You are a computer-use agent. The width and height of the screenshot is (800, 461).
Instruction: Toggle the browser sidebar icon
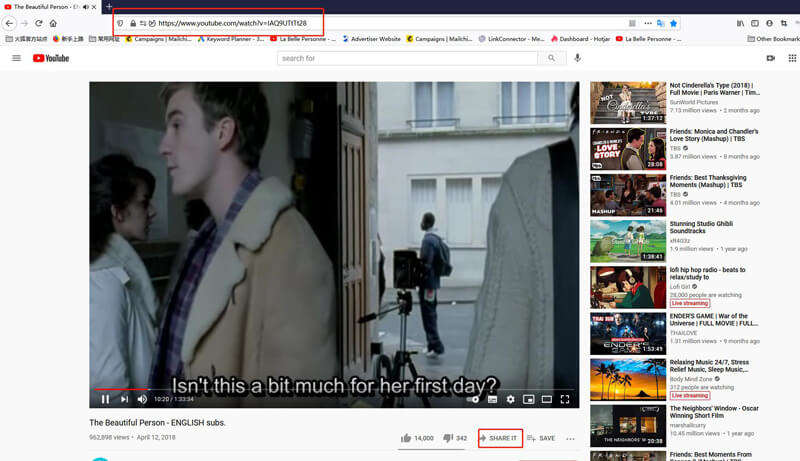[x=755, y=23]
